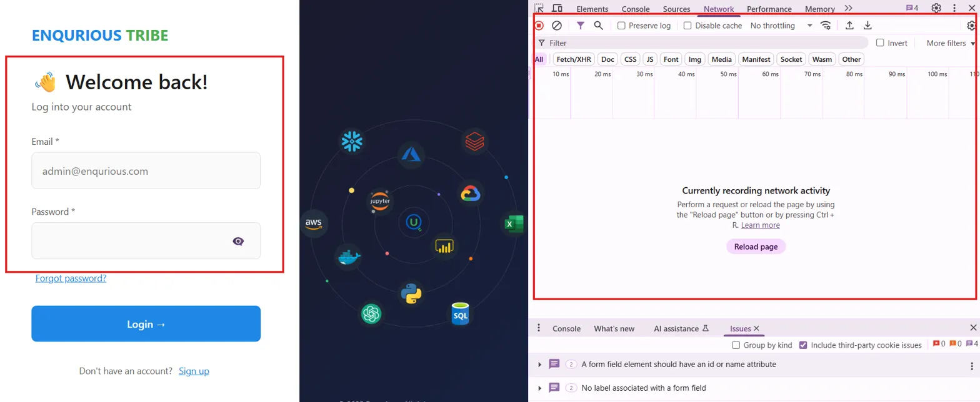
Task: Check the Disable cache checkbox
Action: 687,26
